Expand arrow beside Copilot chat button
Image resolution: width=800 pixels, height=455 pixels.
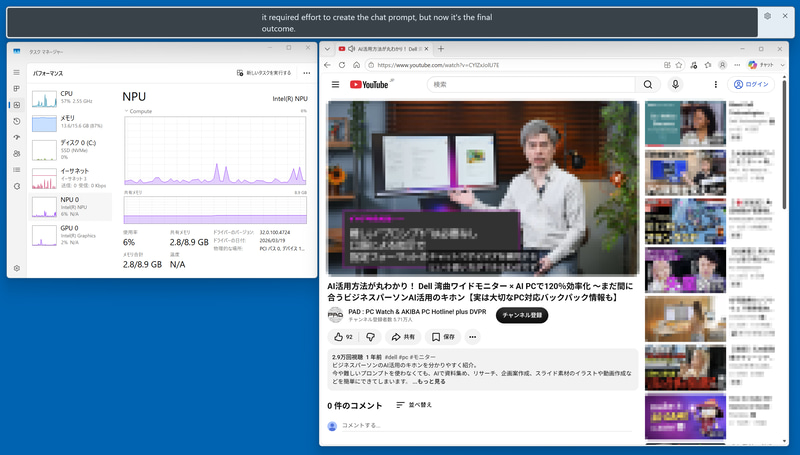[782, 65]
